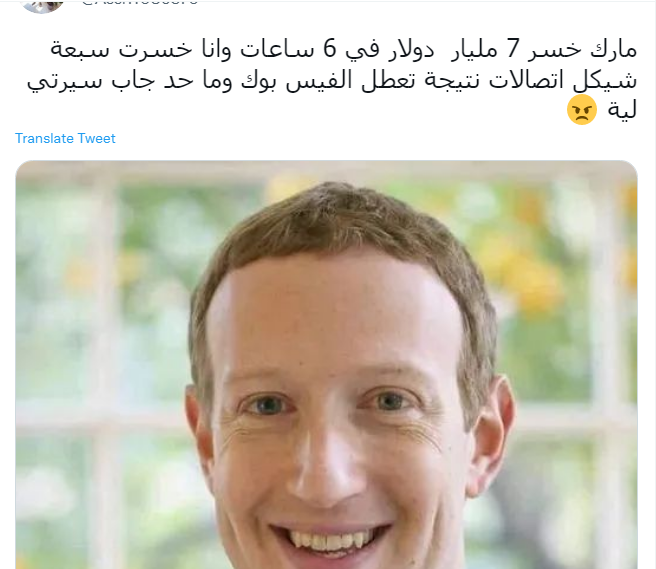Open the profile avatar at top left
The image size is (656, 569).
[41, 5]
